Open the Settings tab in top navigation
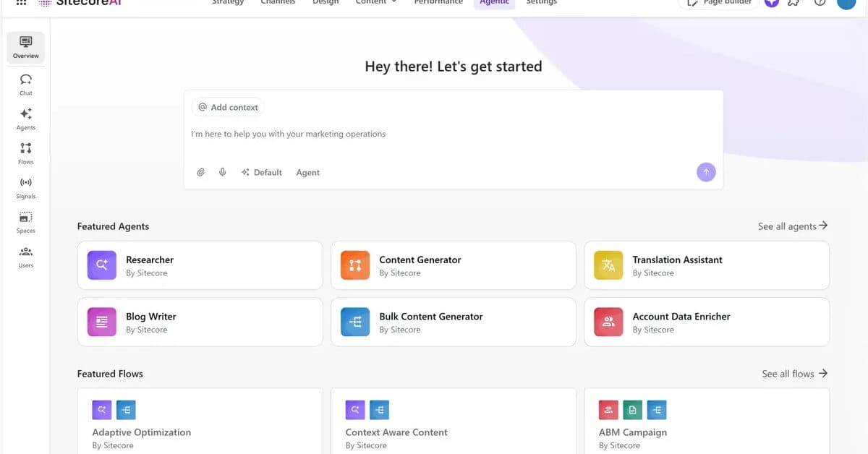868x454 pixels. 542,3
